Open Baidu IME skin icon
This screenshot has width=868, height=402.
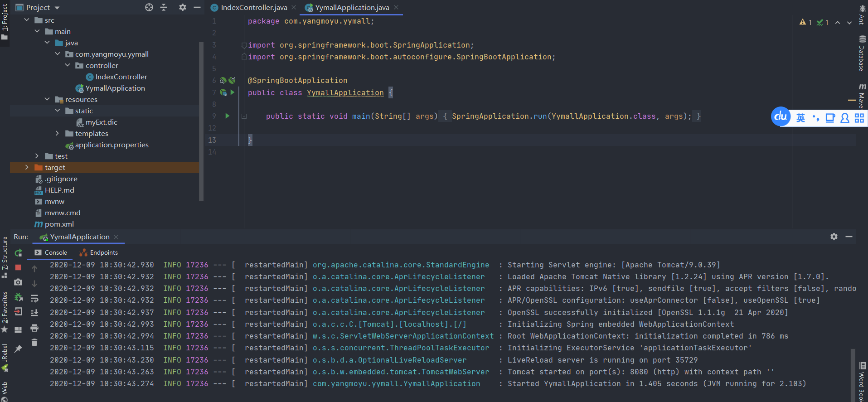point(830,118)
